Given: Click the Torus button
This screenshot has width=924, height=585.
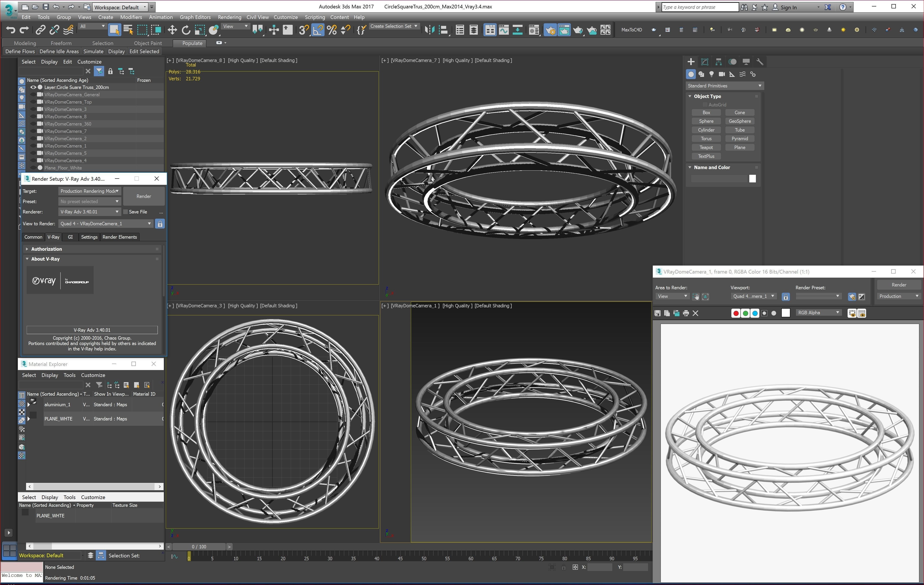Looking at the screenshot, I should [x=706, y=139].
